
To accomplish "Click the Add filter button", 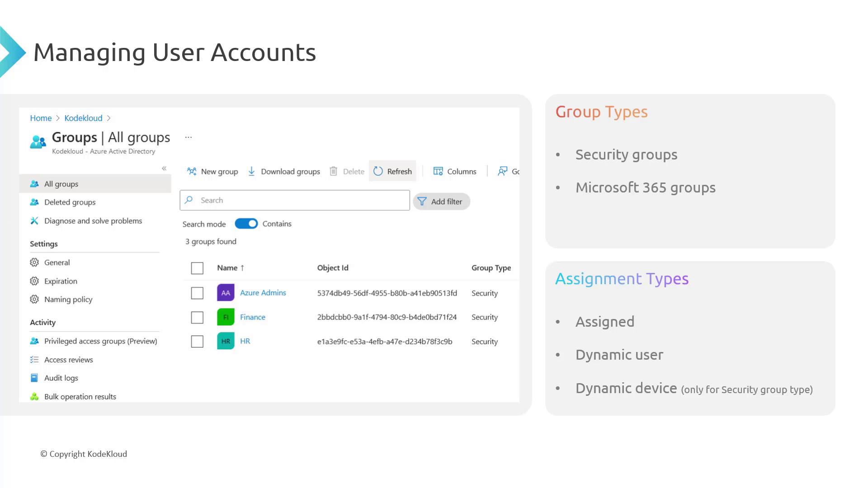I will (x=441, y=202).
